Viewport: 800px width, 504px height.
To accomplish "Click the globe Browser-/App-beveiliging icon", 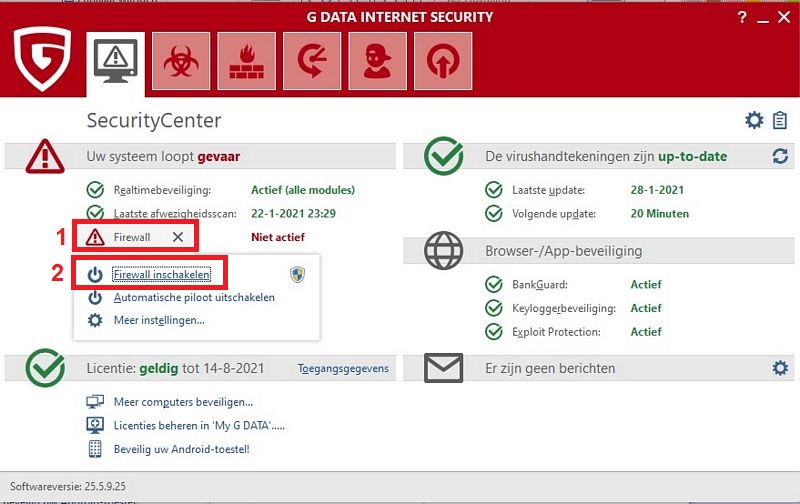I will pyautogui.click(x=443, y=250).
